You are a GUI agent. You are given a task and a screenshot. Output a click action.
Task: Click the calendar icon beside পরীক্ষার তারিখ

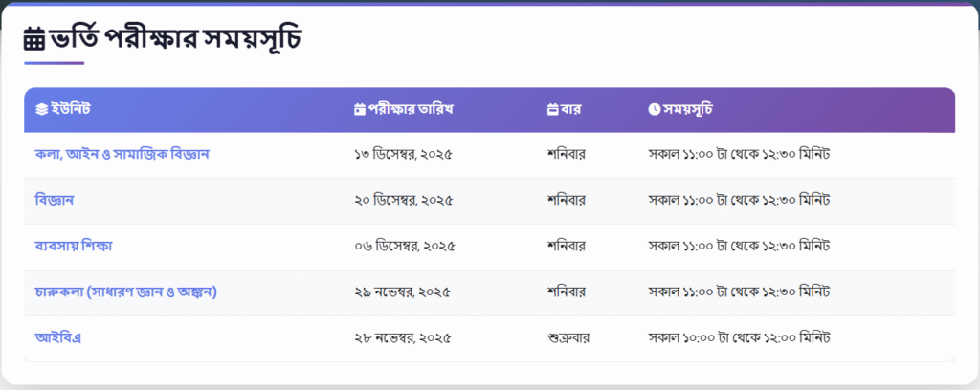[360, 110]
